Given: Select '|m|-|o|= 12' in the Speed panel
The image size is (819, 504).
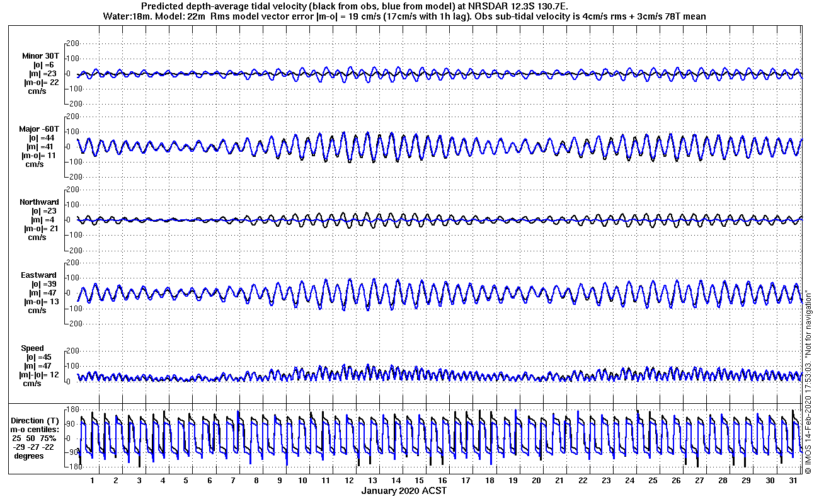Looking at the screenshot, I should pyautogui.click(x=40, y=375).
